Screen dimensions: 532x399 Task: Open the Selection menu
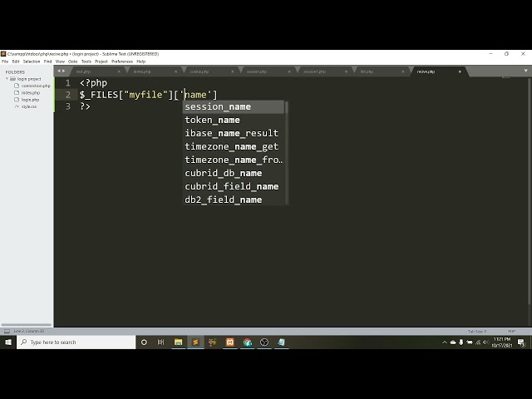[32, 62]
